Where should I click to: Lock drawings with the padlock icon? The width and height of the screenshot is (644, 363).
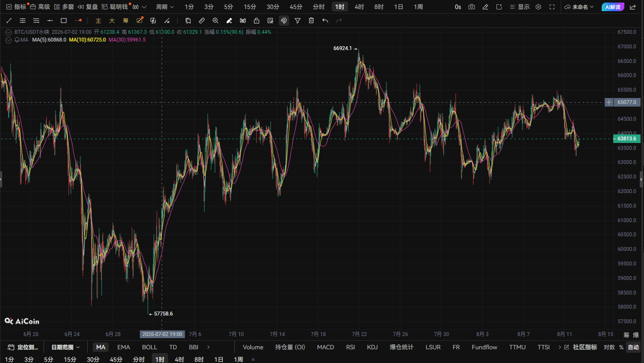[257, 21]
